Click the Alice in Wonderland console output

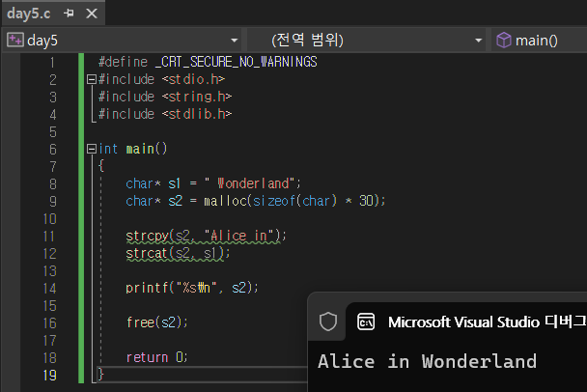(427, 362)
